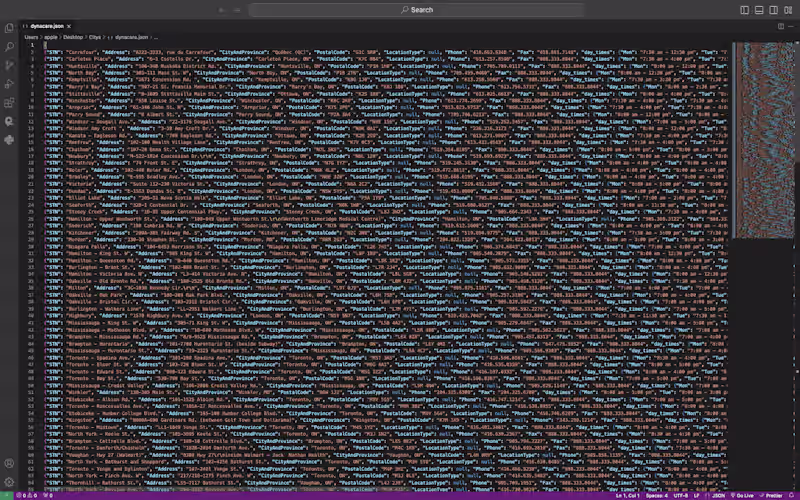Image resolution: width=800 pixels, height=500 pixels.
Task: Open the Search view in activity bar
Action: tap(9, 47)
